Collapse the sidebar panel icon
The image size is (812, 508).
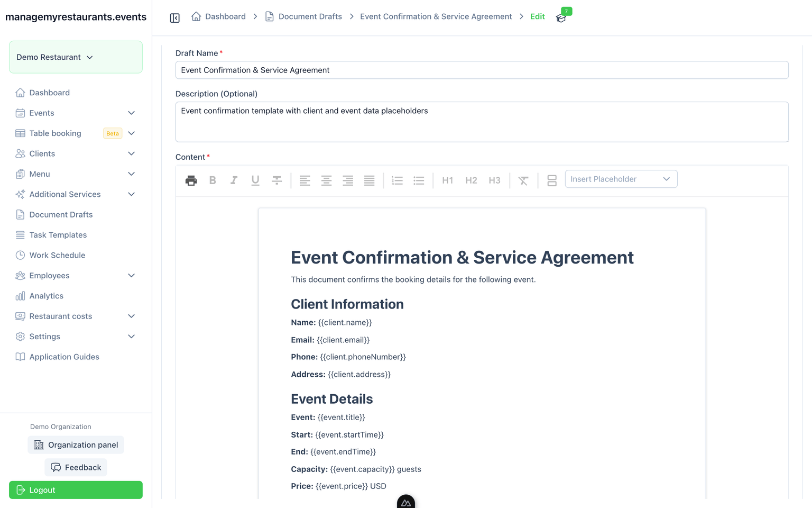pos(175,18)
